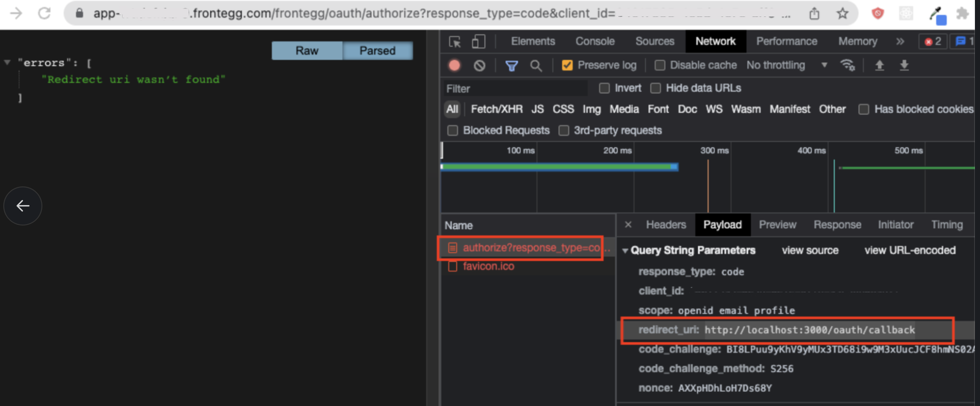
Task: Check the Hide data URLs option
Action: point(655,88)
